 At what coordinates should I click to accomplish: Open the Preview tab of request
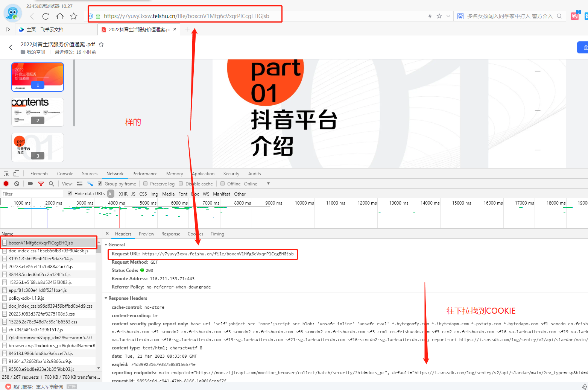[146, 234]
